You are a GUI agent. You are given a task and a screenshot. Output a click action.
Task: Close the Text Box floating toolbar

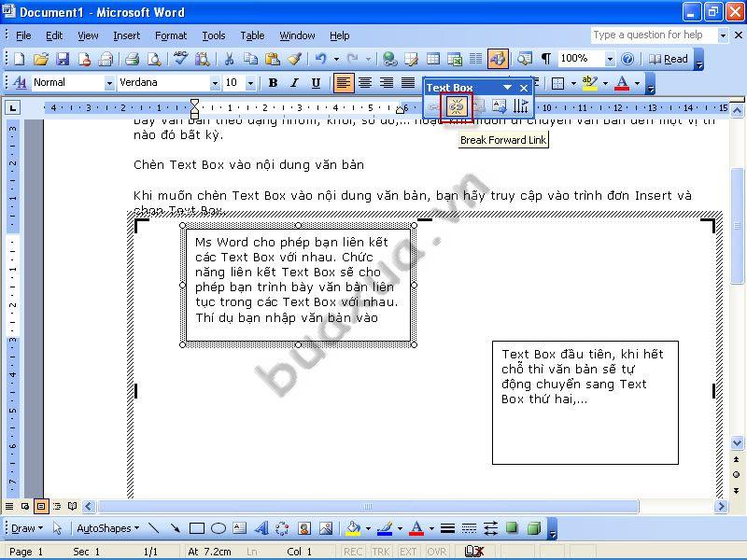[524, 88]
